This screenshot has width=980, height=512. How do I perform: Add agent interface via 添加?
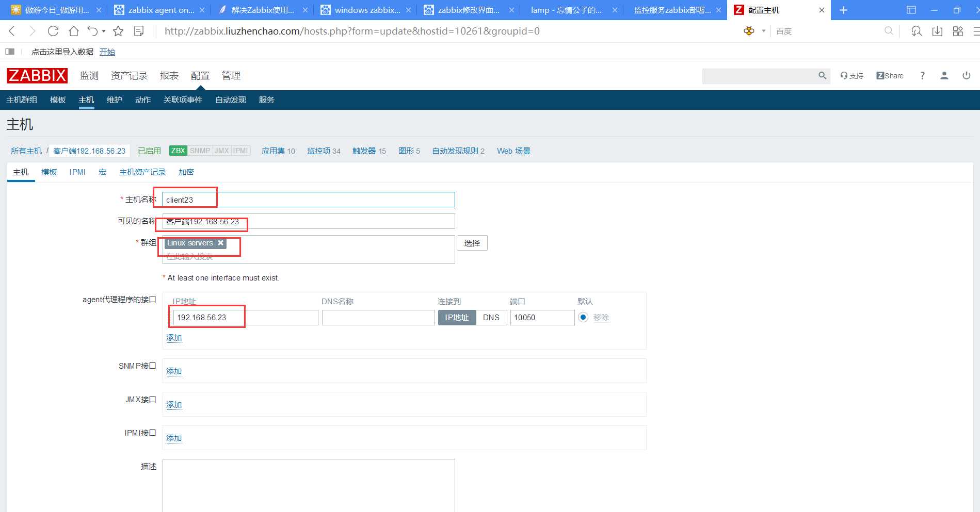pos(174,338)
